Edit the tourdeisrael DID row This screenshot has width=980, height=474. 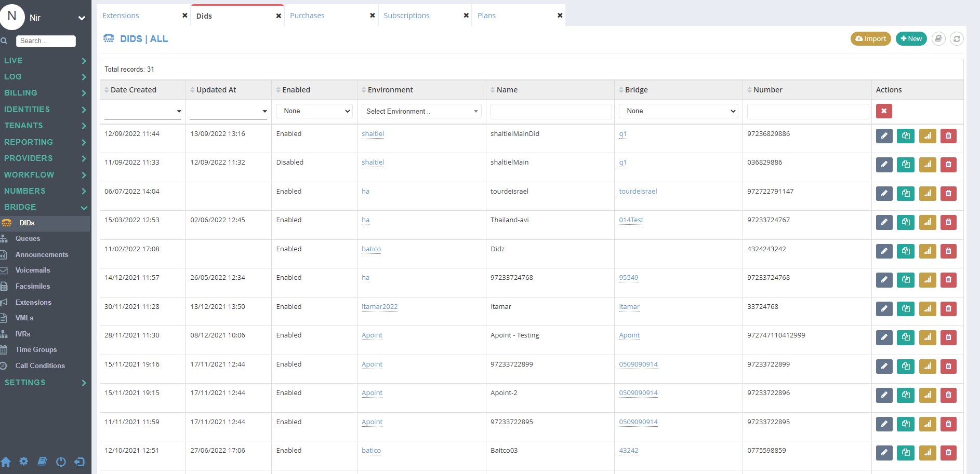[884, 194]
